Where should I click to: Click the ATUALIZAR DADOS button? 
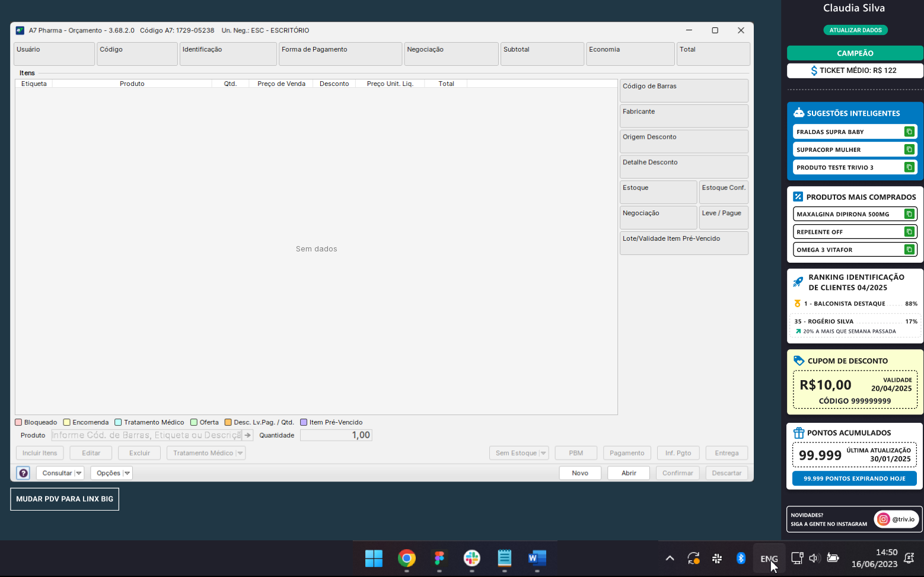855,30
